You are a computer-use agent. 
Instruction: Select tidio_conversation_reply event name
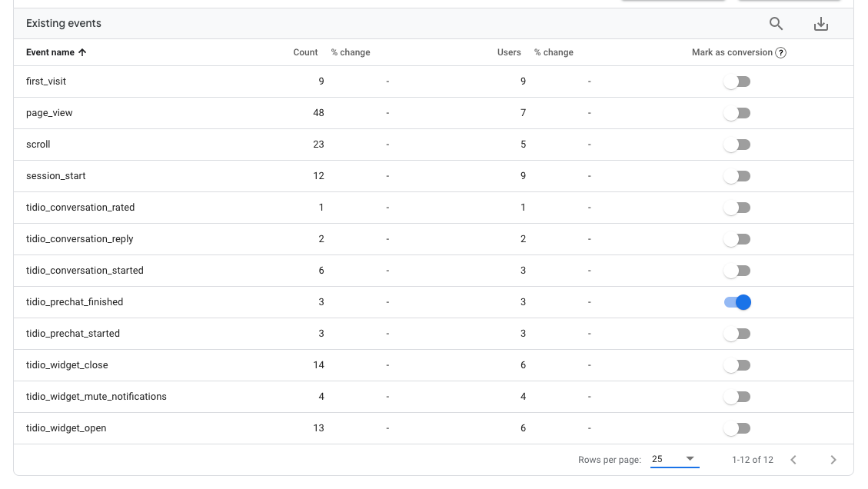coord(80,239)
